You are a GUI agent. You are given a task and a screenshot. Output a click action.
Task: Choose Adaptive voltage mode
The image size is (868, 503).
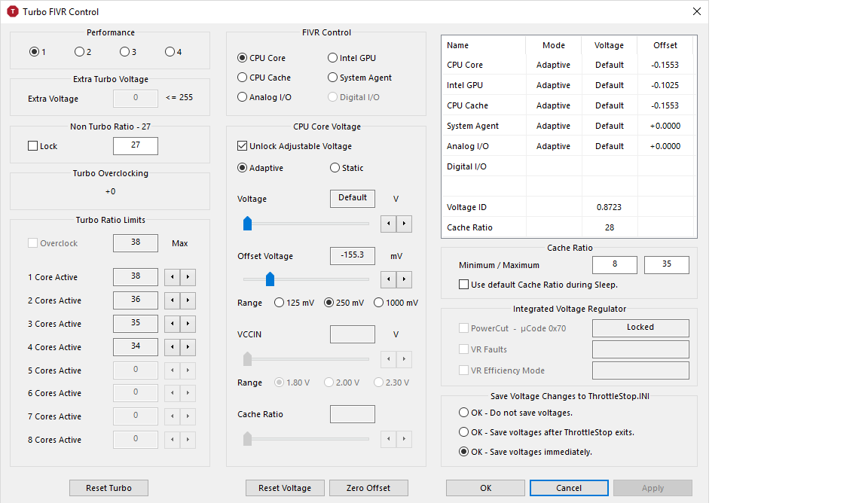coord(260,168)
